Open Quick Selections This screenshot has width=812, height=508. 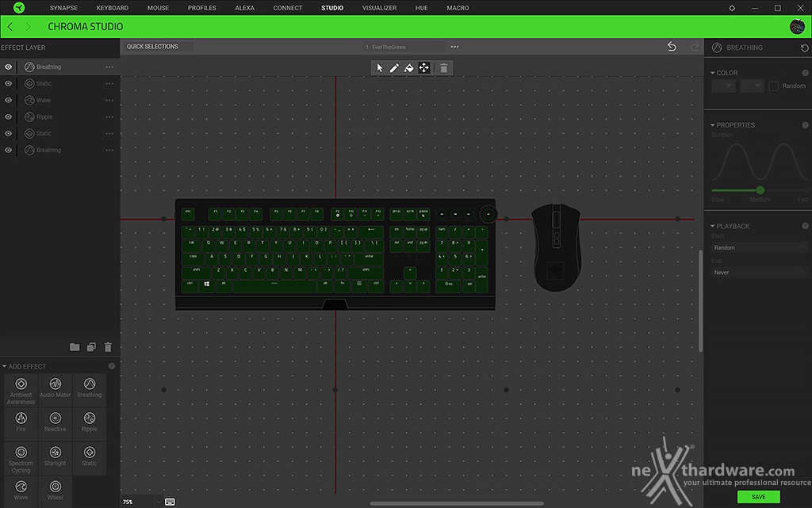click(158, 47)
